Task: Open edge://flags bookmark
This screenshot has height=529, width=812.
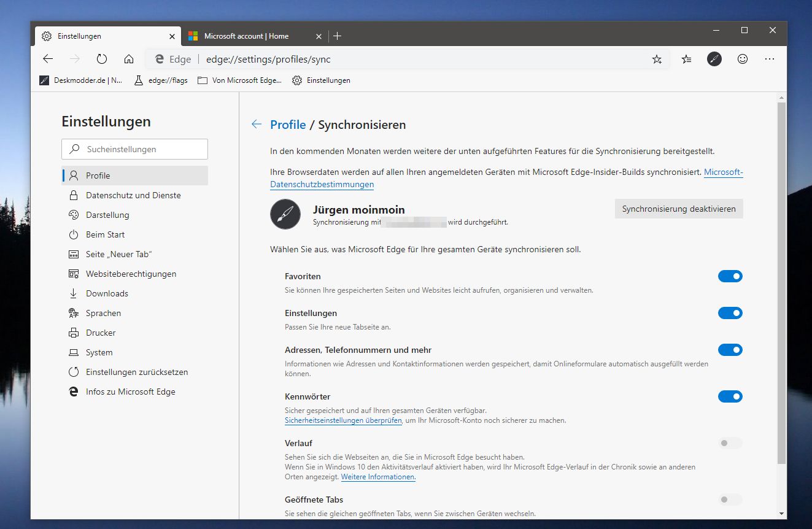Action: tap(161, 80)
